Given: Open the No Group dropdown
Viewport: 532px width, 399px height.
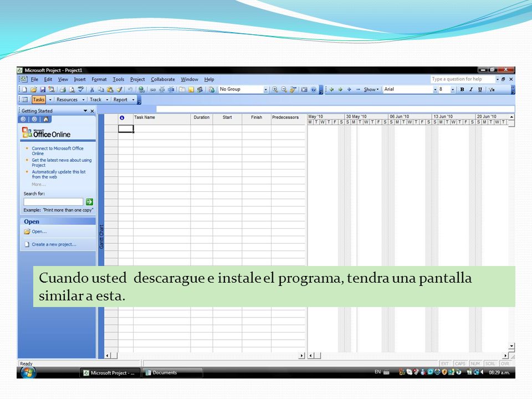Looking at the screenshot, I should click(265, 90).
